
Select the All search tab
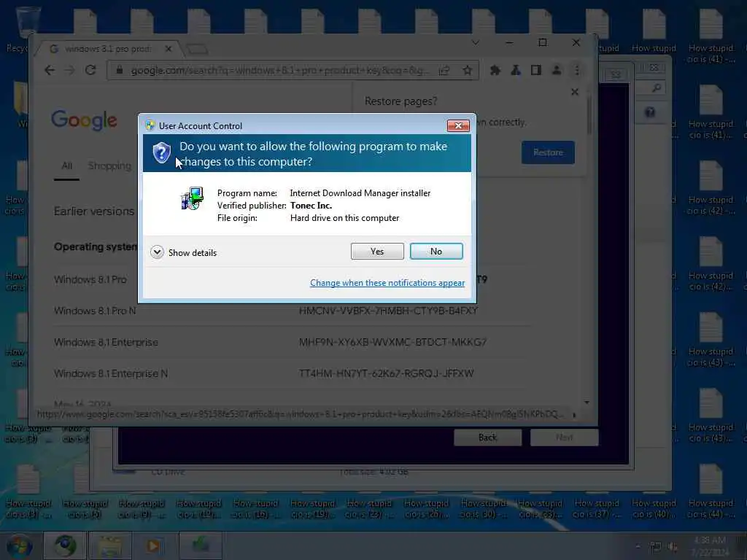tap(66, 166)
